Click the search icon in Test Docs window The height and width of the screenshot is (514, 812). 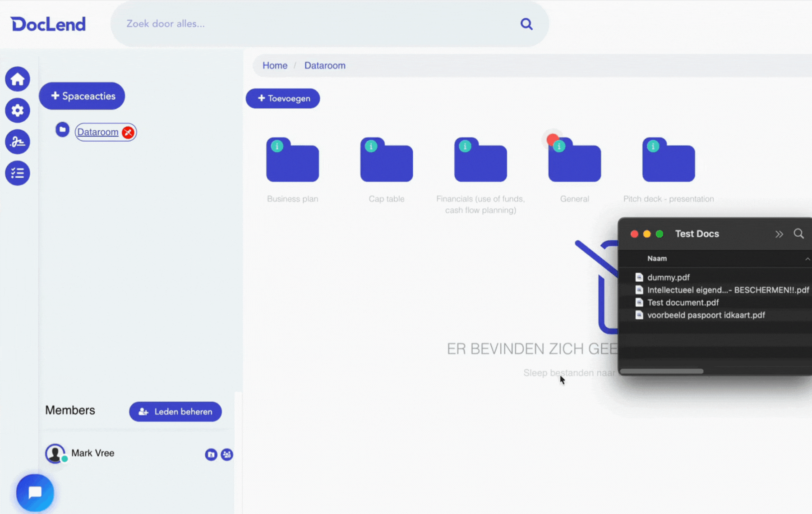(x=798, y=234)
